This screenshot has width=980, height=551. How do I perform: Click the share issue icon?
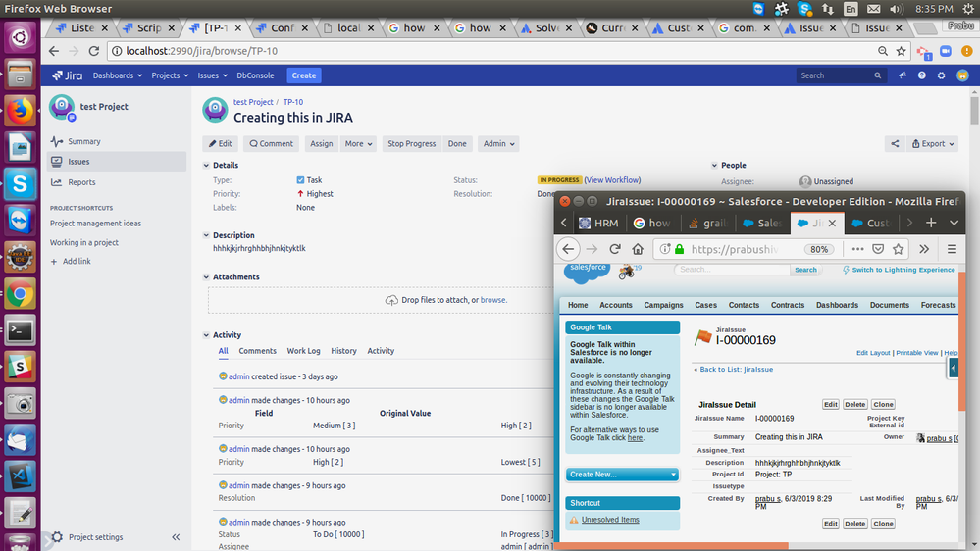pos(895,144)
